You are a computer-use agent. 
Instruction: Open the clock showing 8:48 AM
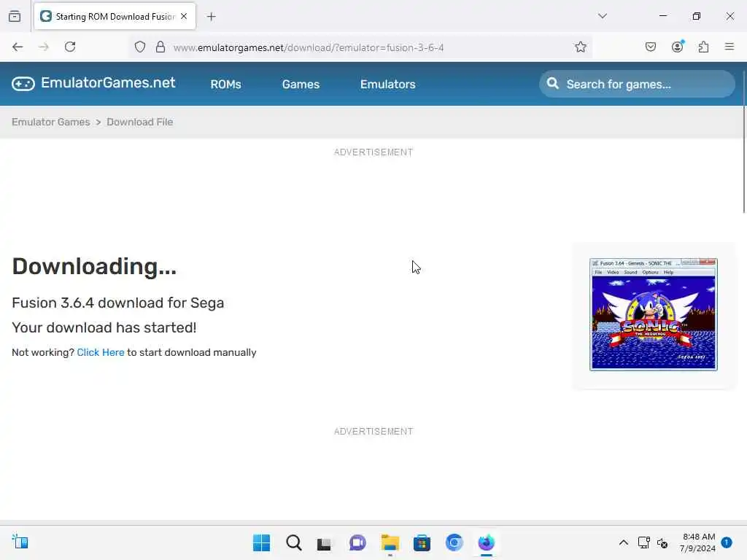click(697, 542)
